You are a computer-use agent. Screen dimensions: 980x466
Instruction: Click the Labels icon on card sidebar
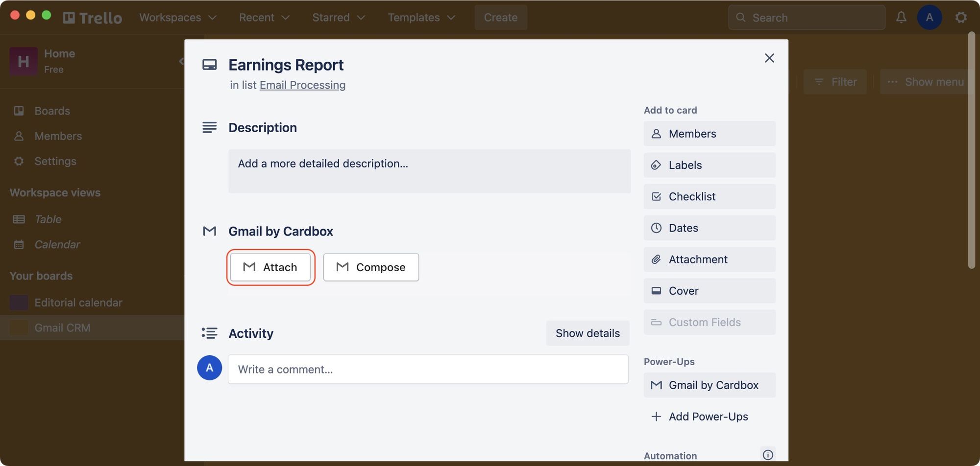point(657,165)
